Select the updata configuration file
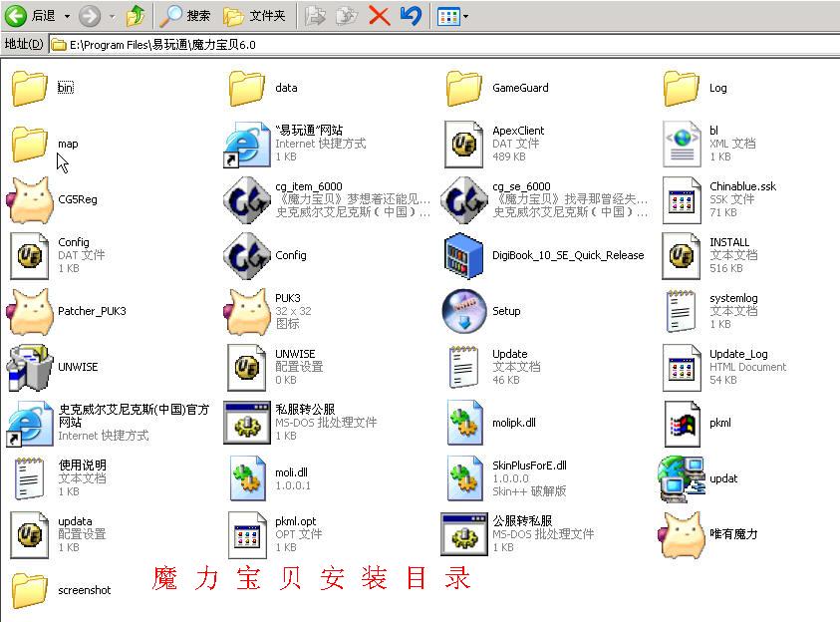This screenshot has height=622, width=840. point(59,533)
